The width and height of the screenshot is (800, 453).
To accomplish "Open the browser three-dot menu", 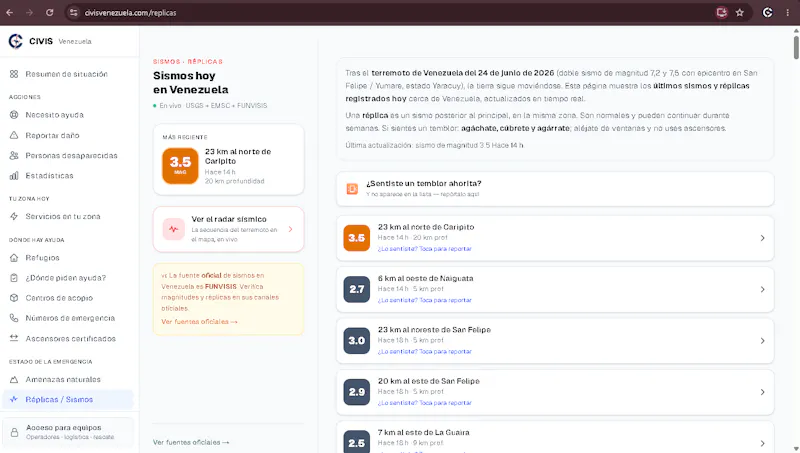I will [x=787, y=13].
